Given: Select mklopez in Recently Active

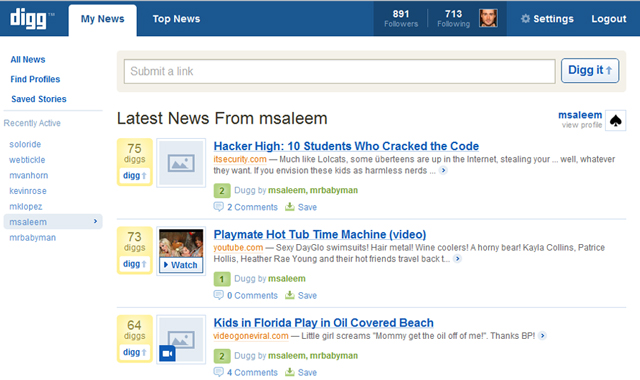Looking at the screenshot, I should [x=25, y=207].
